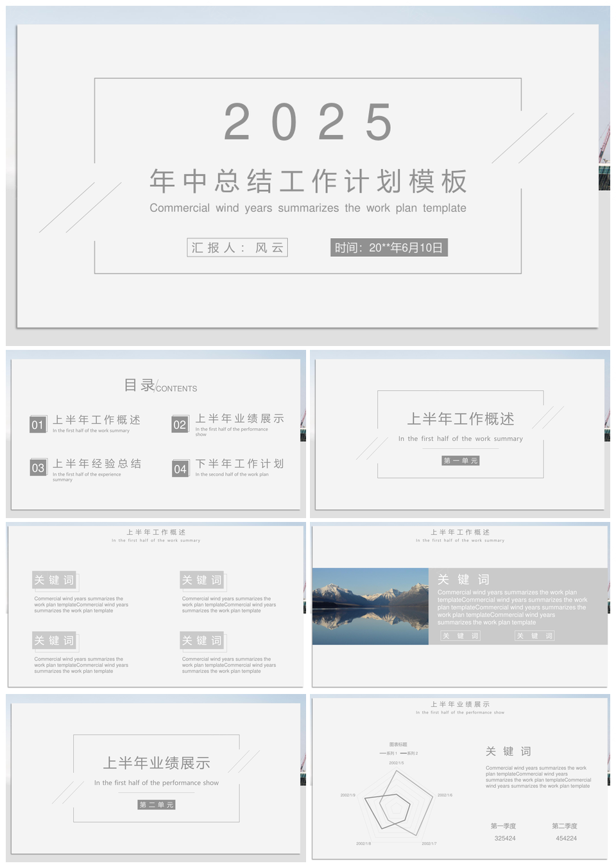Click 'In the first half of the work summary' under section title
This screenshot has width=616, height=868.
461,439
